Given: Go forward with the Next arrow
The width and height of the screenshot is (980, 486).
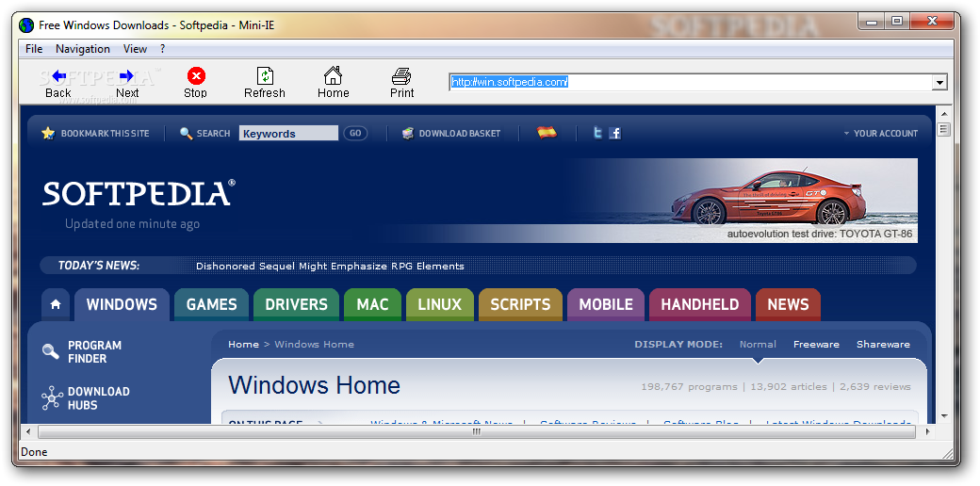Looking at the screenshot, I should coord(127,76).
